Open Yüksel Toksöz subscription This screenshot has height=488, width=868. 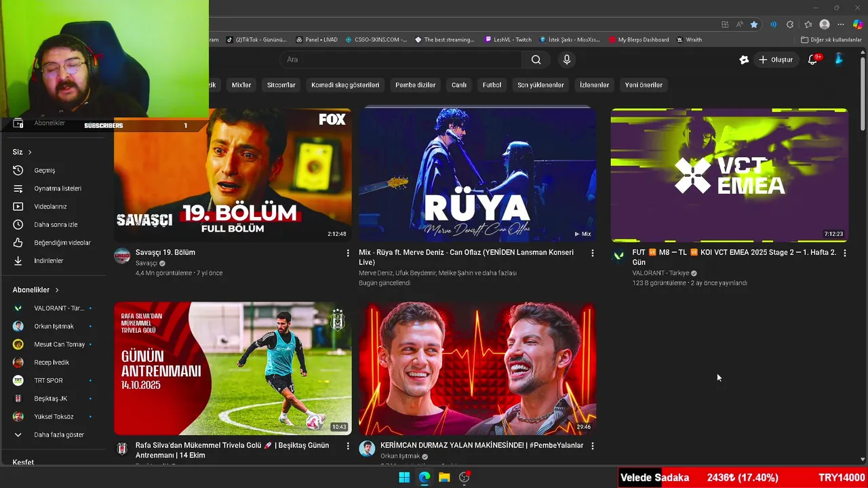53,416
